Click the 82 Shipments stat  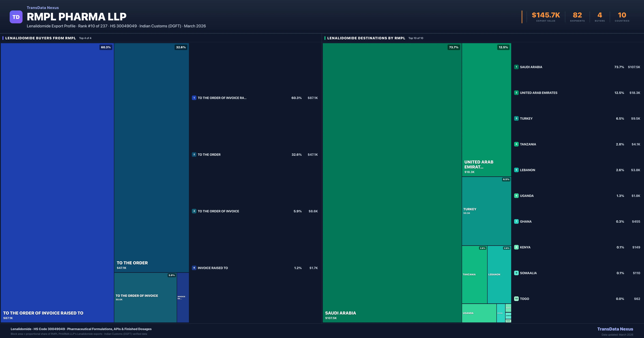[577, 16]
